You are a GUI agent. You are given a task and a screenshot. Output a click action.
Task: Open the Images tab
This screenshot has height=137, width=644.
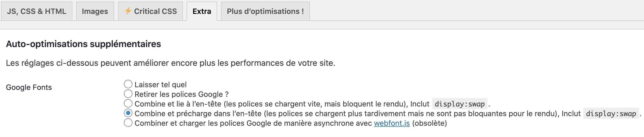click(x=95, y=11)
